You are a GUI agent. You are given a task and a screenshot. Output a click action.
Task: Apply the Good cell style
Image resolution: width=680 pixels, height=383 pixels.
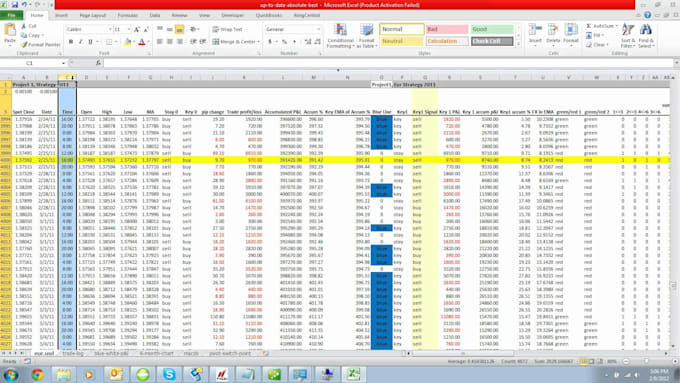tap(492, 29)
